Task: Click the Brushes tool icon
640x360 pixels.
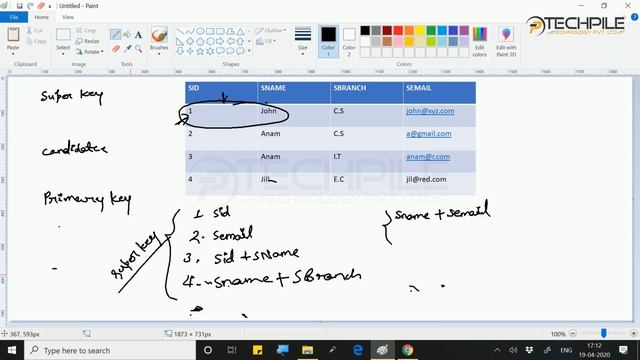Action: click(159, 35)
